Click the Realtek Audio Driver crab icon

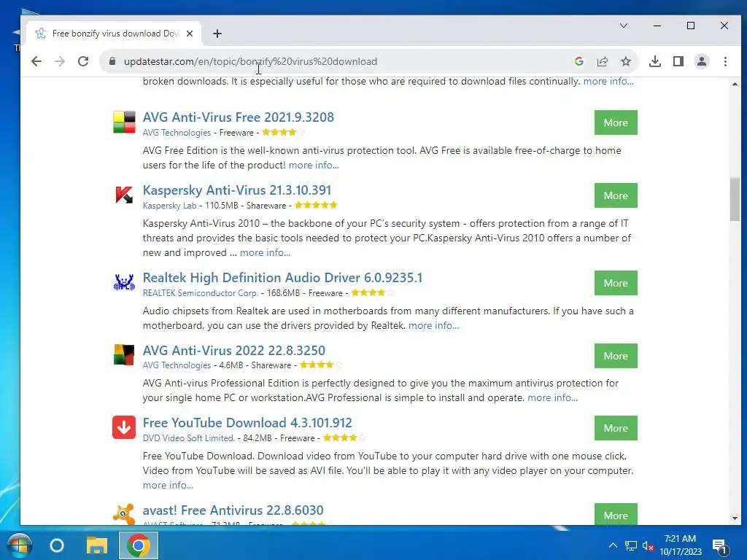124,282
